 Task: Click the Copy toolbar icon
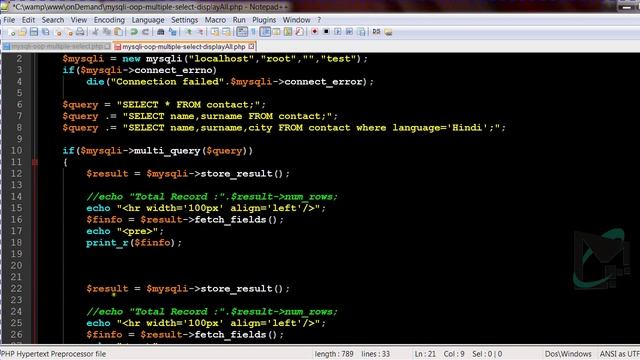(x=107, y=32)
